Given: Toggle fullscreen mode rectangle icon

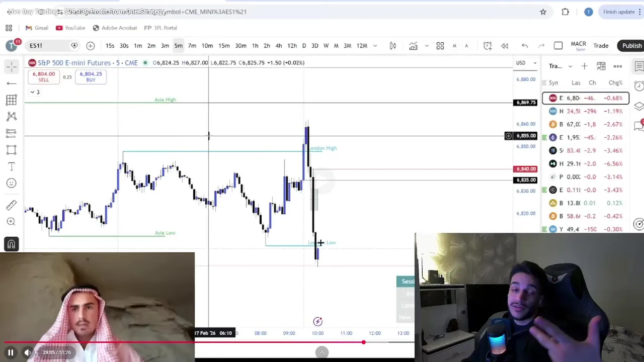Looking at the screenshot, I should [558, 46].
